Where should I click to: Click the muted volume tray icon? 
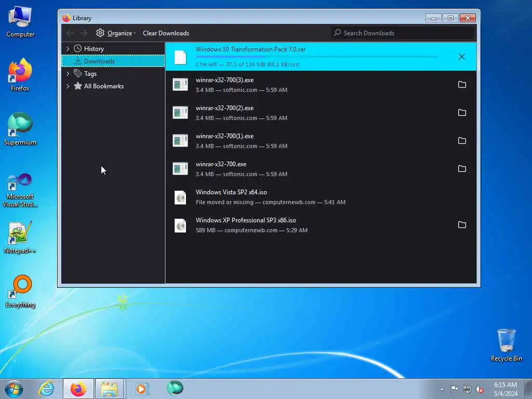480,390
